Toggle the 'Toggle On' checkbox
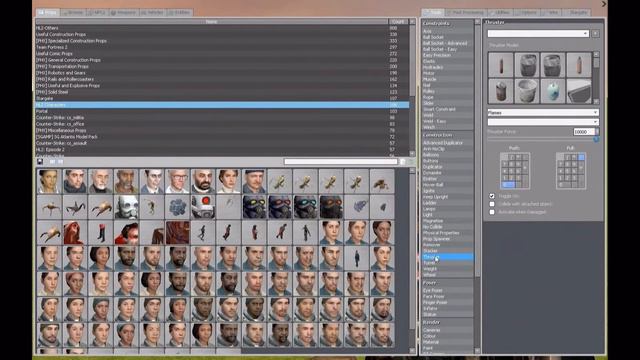Image resolution: width=640 pixels, height=360 pixels. (x=492, y=196)
